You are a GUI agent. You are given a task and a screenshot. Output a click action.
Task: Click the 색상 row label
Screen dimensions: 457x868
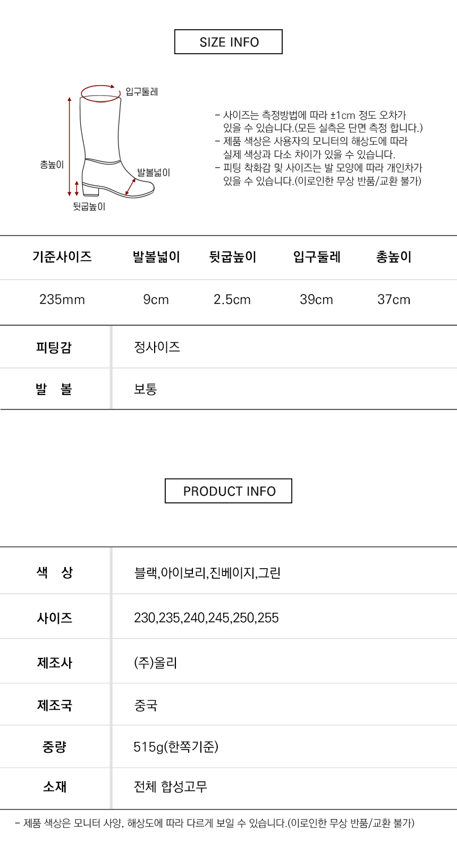55,572
